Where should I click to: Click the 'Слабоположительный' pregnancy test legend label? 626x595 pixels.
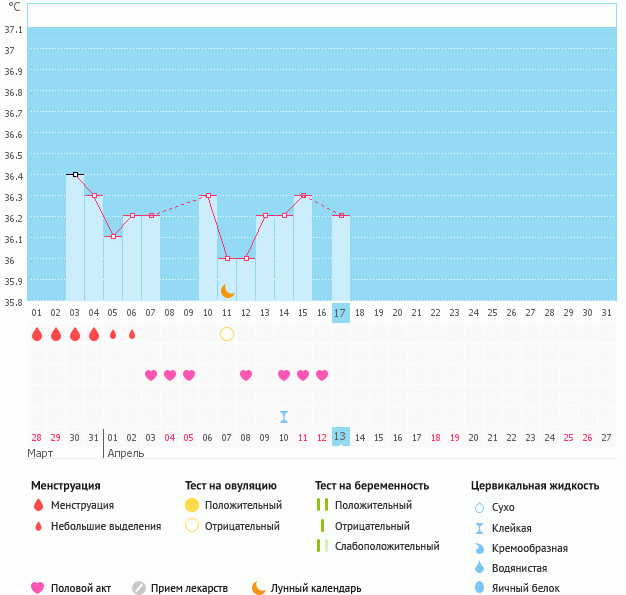pyautogui.click(x=387, y=546)
